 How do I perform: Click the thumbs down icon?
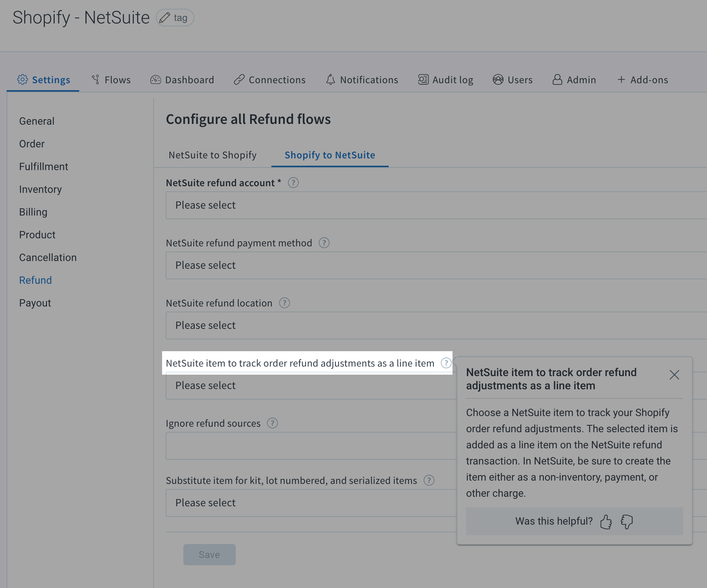627,521
